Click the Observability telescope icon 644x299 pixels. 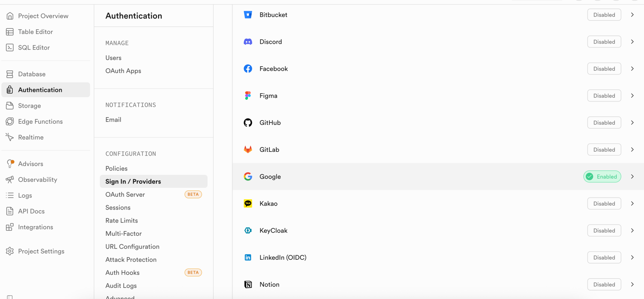click(x=10, y=180)
